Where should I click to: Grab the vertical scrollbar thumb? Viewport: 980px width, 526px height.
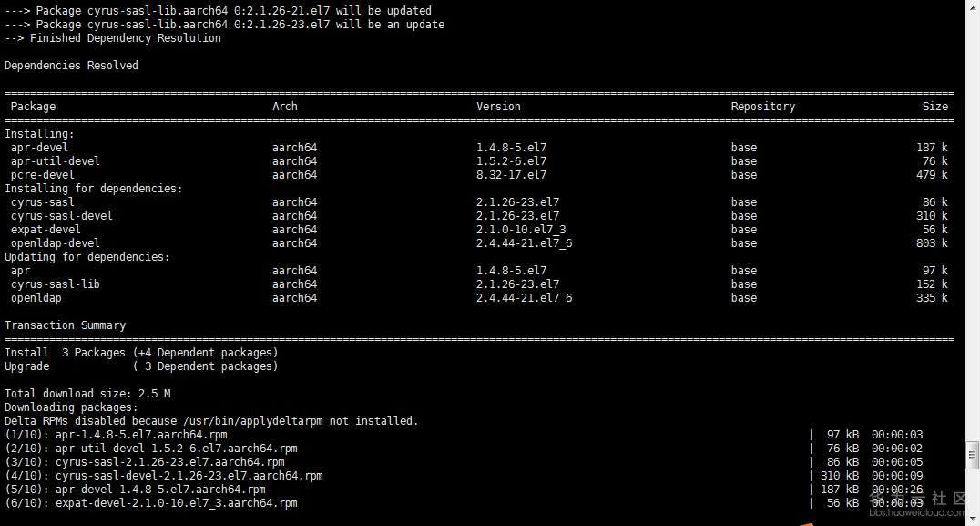coord(972,453)
